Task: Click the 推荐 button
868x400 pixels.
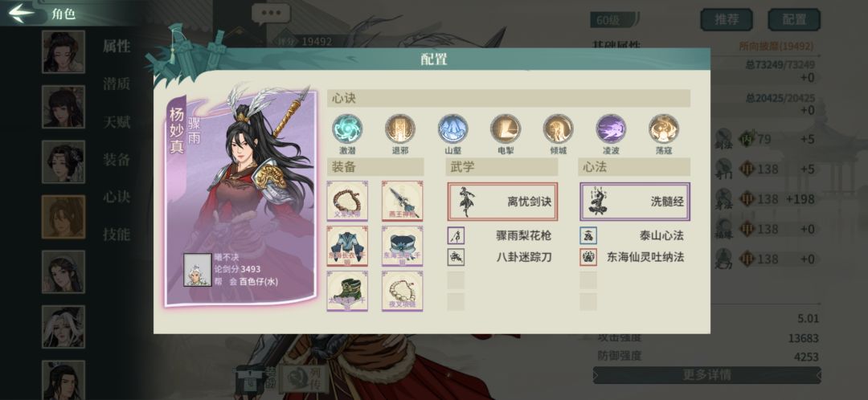Action: [x=727, y=19]
